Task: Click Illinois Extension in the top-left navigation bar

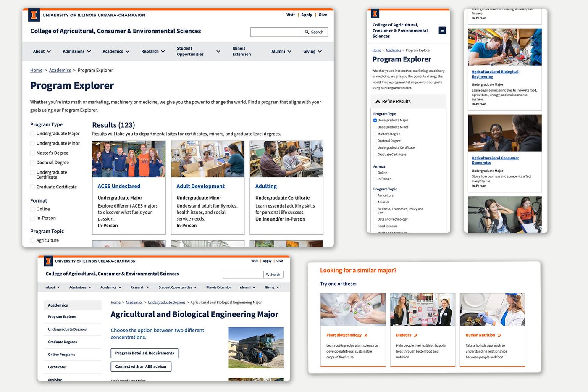Action: tap(241, 51)
